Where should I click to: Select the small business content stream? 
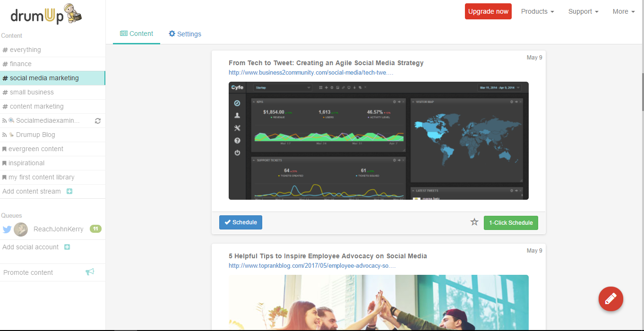point(32,92)
